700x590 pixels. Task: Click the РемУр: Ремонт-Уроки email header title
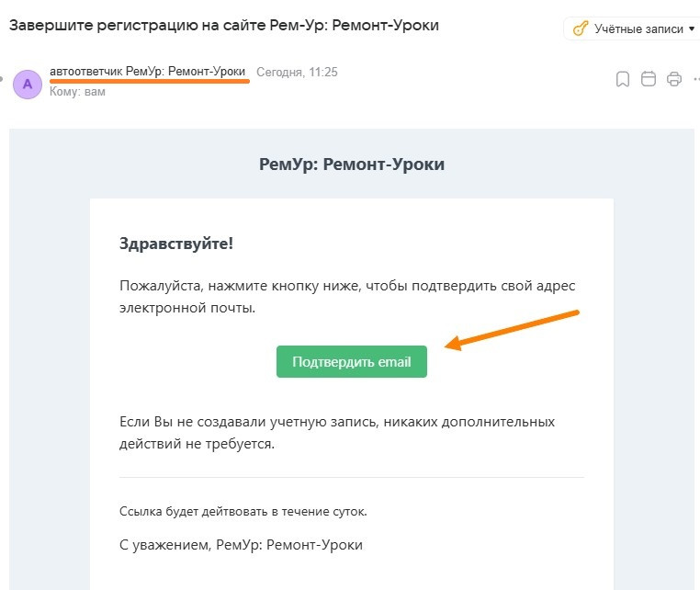point(352,165)
